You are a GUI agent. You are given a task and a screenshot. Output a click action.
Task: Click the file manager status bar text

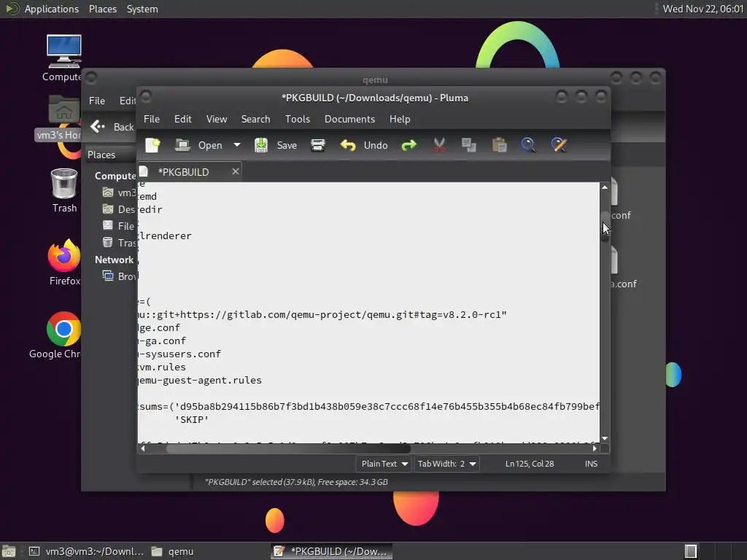pyautogui.click(x=296, y=482)
